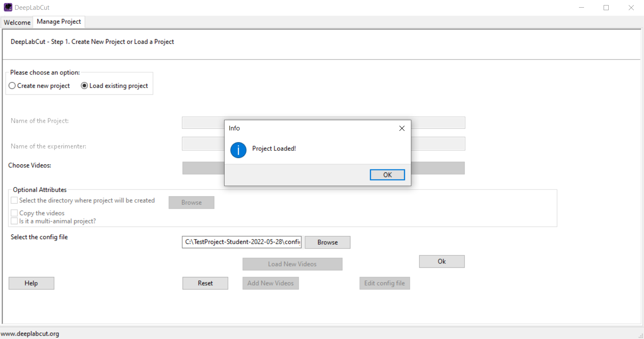
Task: Click Browse next to the config file path
Action: coord(327,242)
